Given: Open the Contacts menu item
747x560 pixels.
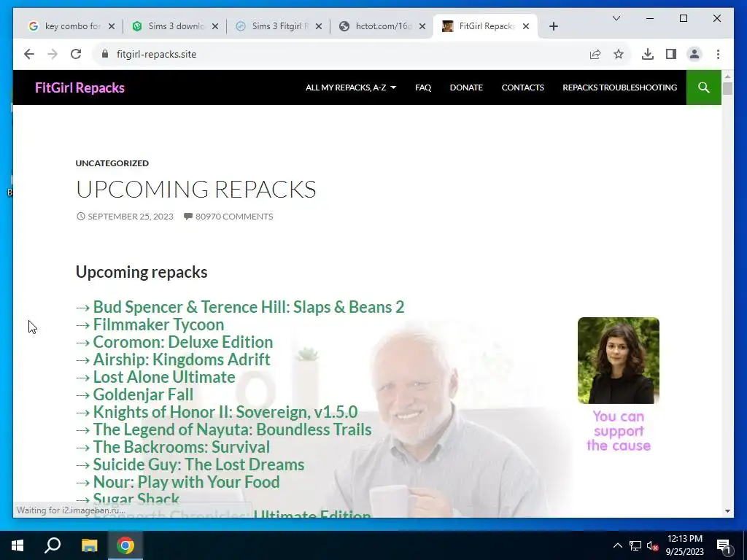Looking at the screenshot, I should [x=522, y=87].
